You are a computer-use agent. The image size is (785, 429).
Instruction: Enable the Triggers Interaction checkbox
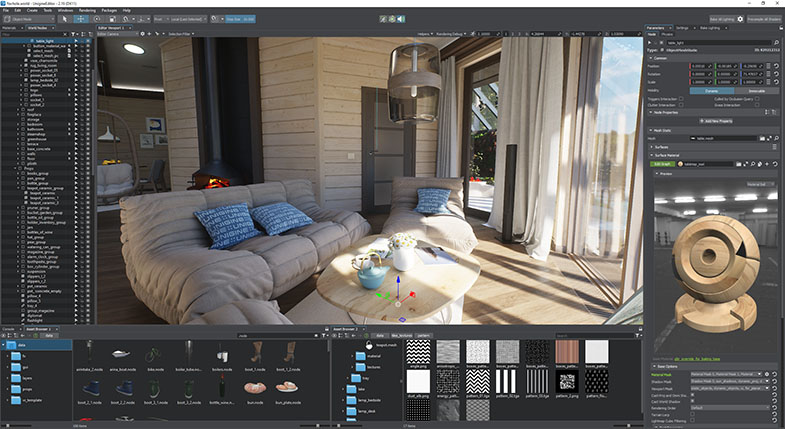tap(681, 99)
